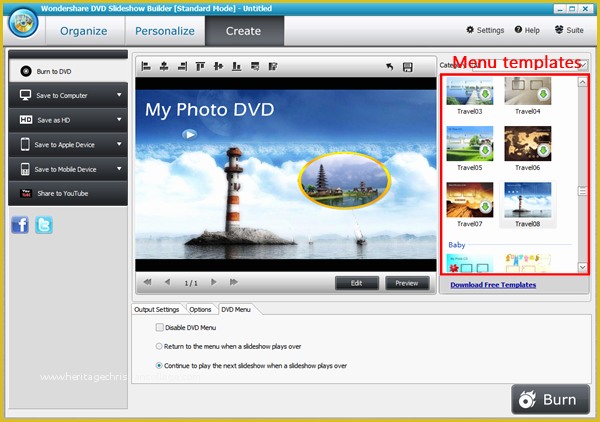This screenshot has height=422, width=600.
Task: Select Burn to DVD output option
Action: (68, 71)
